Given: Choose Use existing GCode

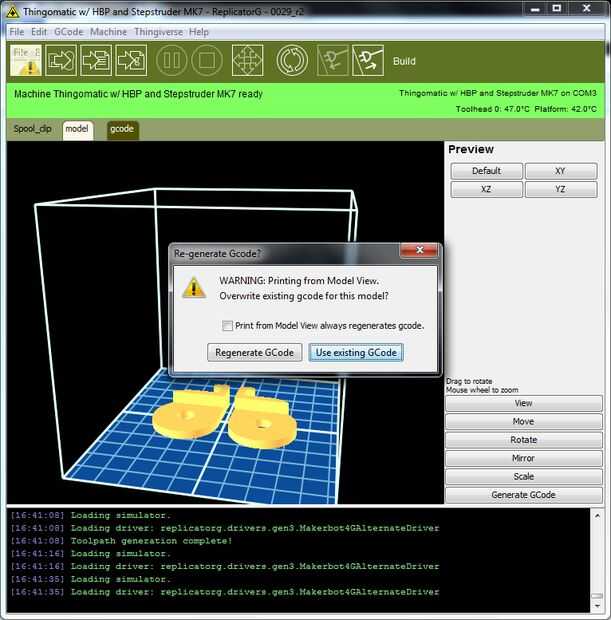Looking at the screenshot, I should tap(356, 352).
